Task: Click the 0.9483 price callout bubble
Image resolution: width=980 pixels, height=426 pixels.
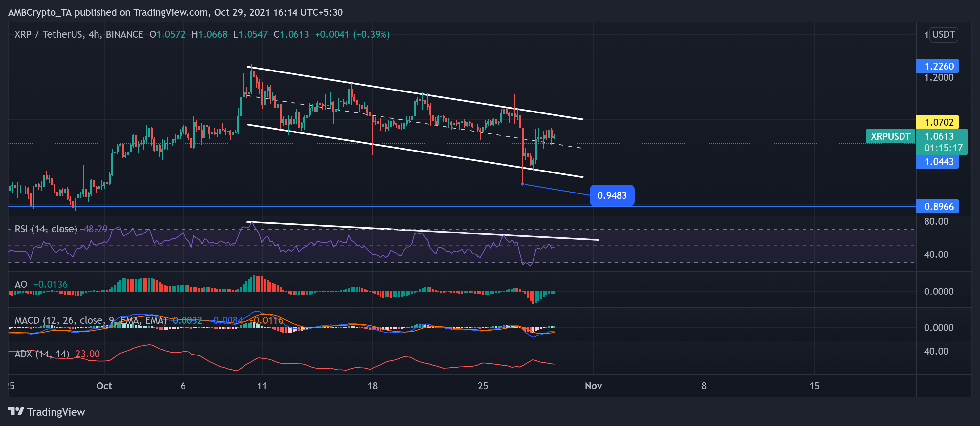Action: coord(613,195)
